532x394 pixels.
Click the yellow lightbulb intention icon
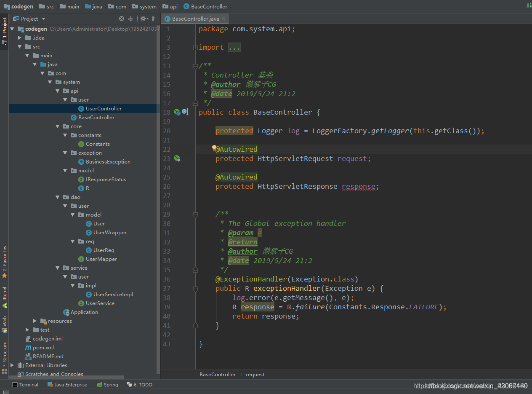214,147
